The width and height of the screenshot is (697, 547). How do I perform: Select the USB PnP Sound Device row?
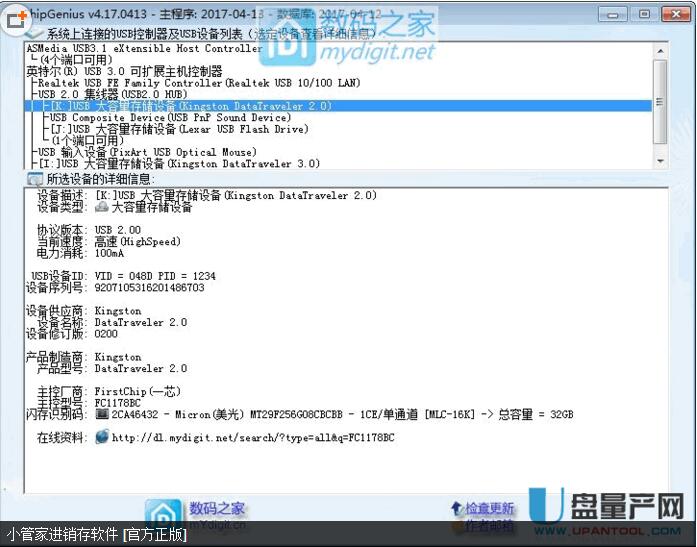click(x=170, y=117)
